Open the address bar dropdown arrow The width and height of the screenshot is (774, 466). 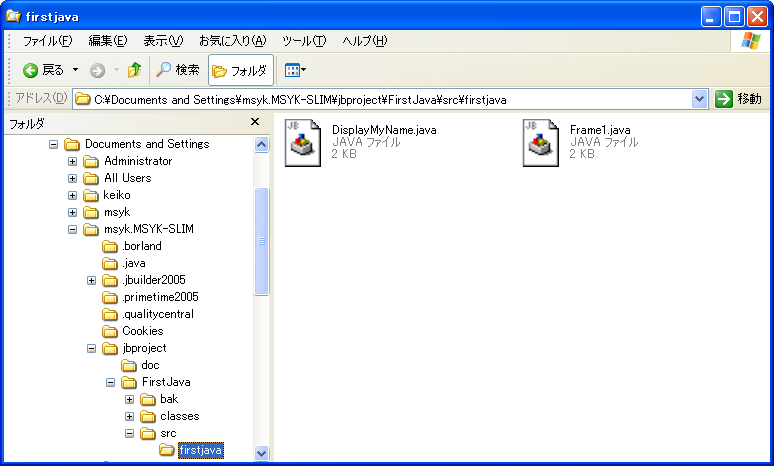pyautogui.click(x=700, y=99)
